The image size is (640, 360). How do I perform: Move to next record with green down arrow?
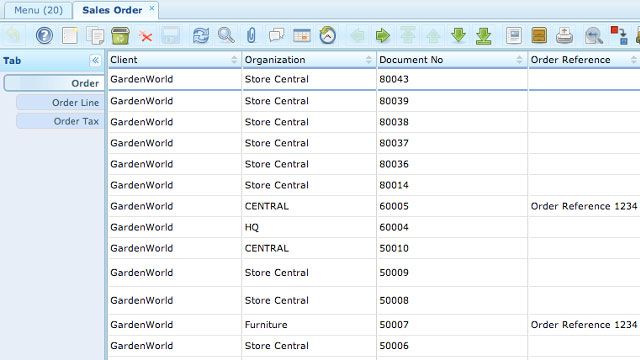click(x=458, y=36)
